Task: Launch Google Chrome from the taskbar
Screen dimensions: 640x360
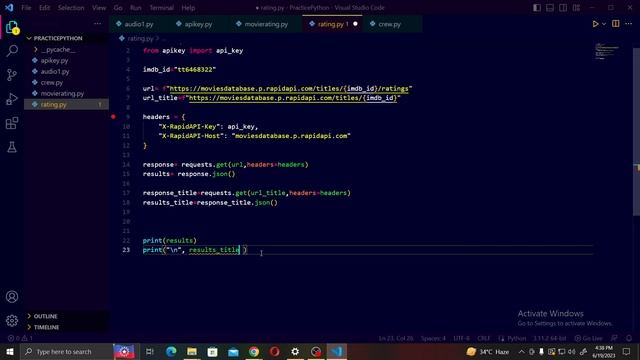Action: click(x=254, y=351)
